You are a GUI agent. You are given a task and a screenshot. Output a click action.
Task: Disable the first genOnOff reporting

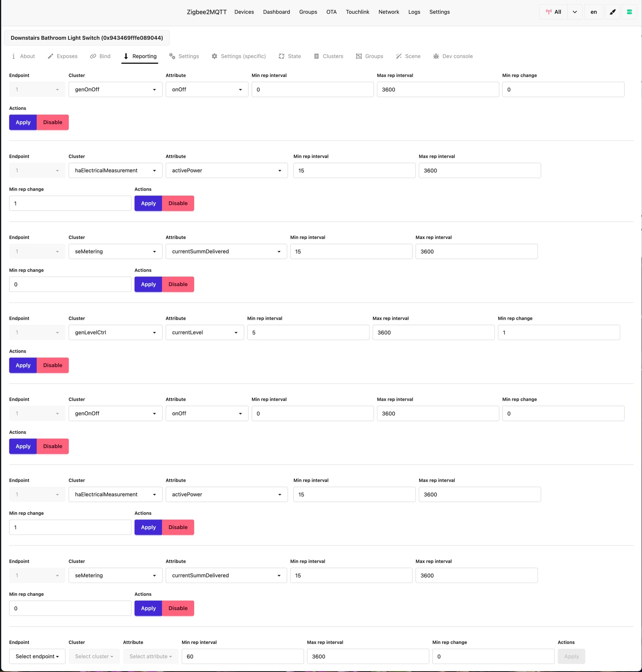[52, 122]
